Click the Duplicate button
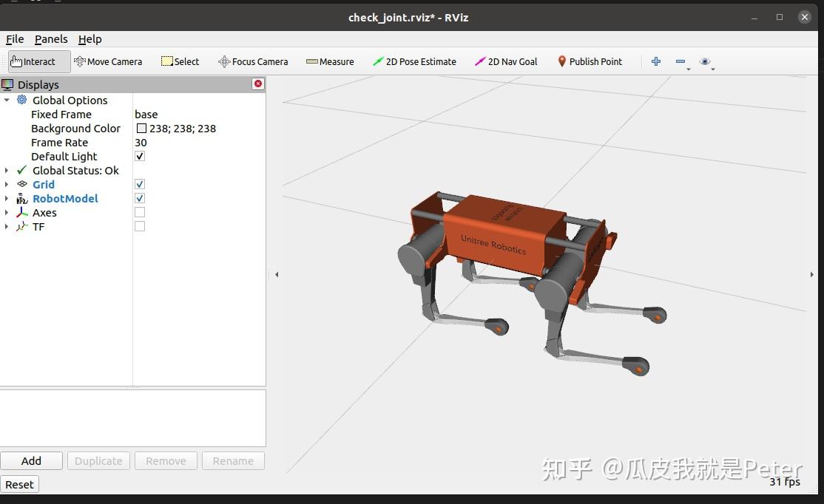Viewport: 824px width, 504px height. coord(98,461)
